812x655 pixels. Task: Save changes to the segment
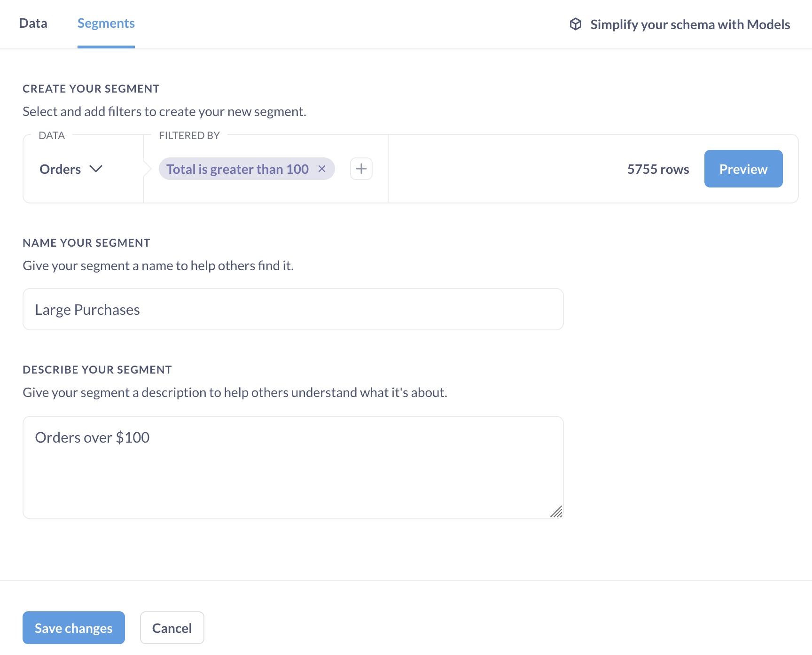[73, 628]
